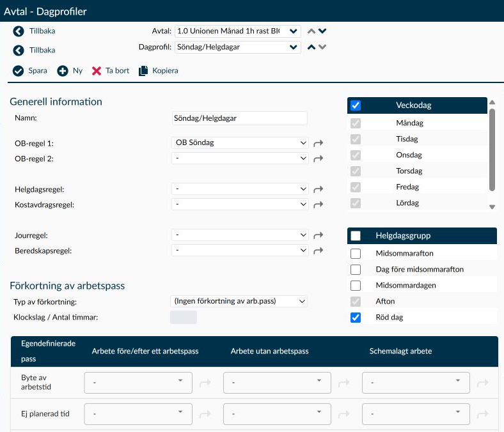
Task: Open the OB-regel 1 dropdown
Action: point(240,143)
